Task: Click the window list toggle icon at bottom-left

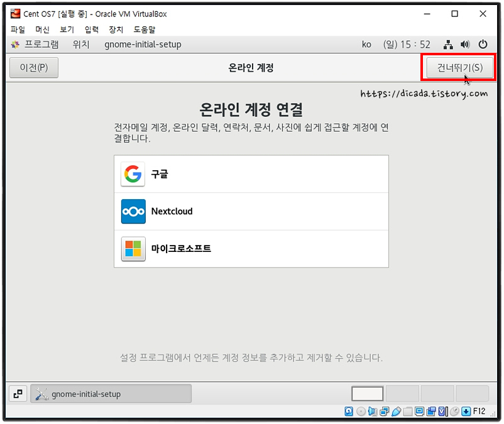Action: coord(18,394)
